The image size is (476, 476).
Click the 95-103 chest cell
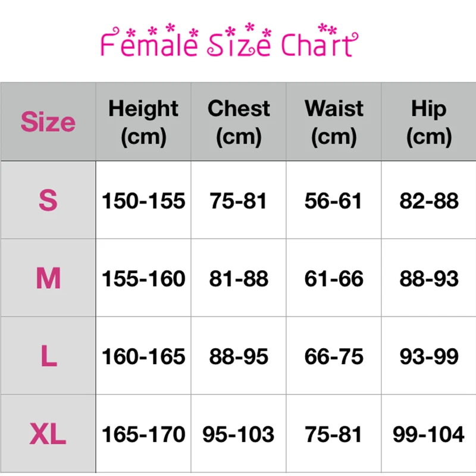click(239, 434)
